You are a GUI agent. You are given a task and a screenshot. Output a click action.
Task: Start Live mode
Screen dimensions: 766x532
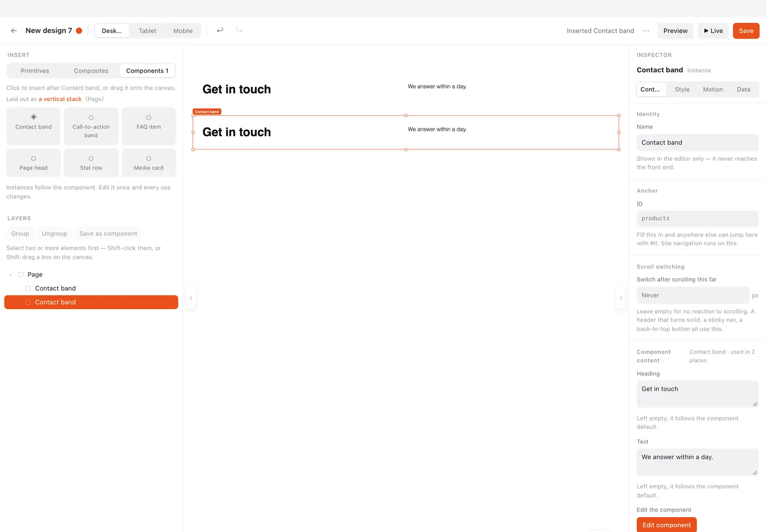pos(713,31)
